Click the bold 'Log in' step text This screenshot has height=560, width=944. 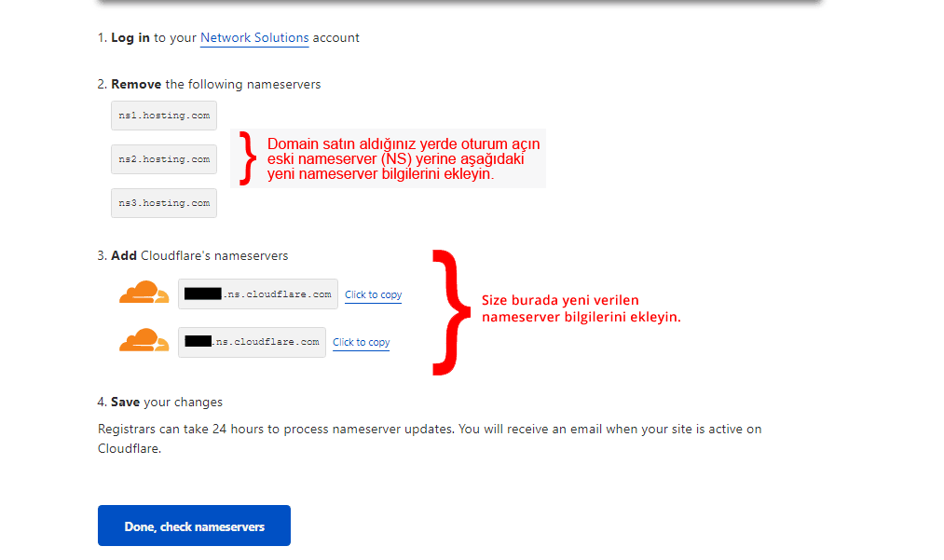[130, 38]
